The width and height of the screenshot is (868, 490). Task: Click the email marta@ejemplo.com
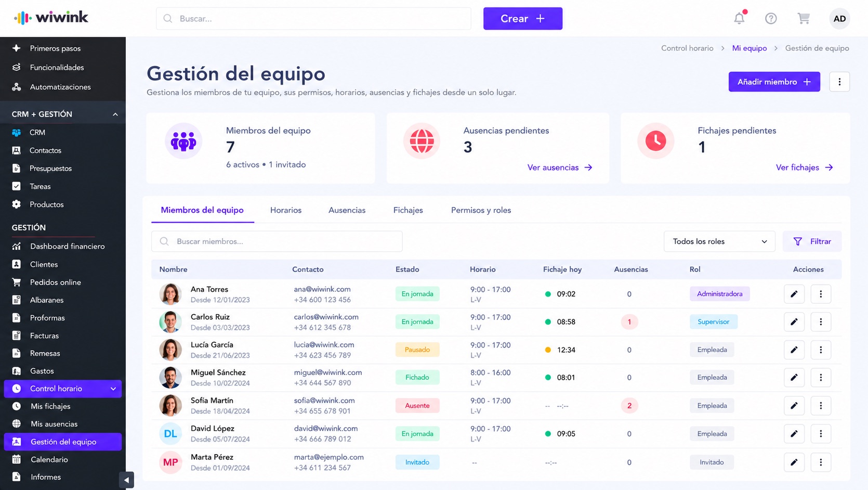(328, 457)
